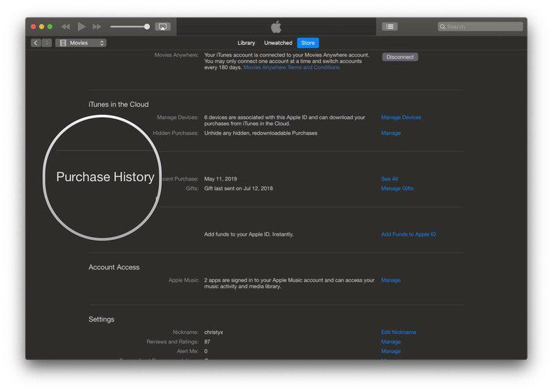This screenshot has height=392, width=553.
Task: Click the green zoom window button
Action: [x=50, y=26]
